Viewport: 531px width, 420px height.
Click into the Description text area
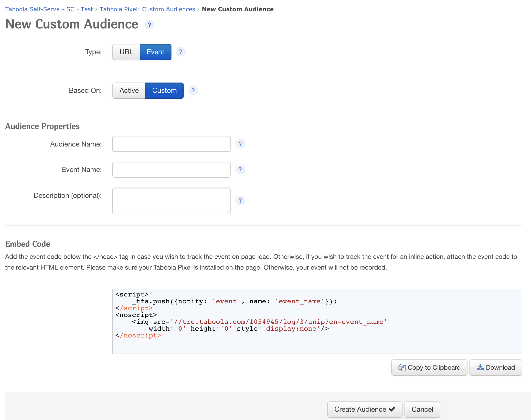coord(171,201)
